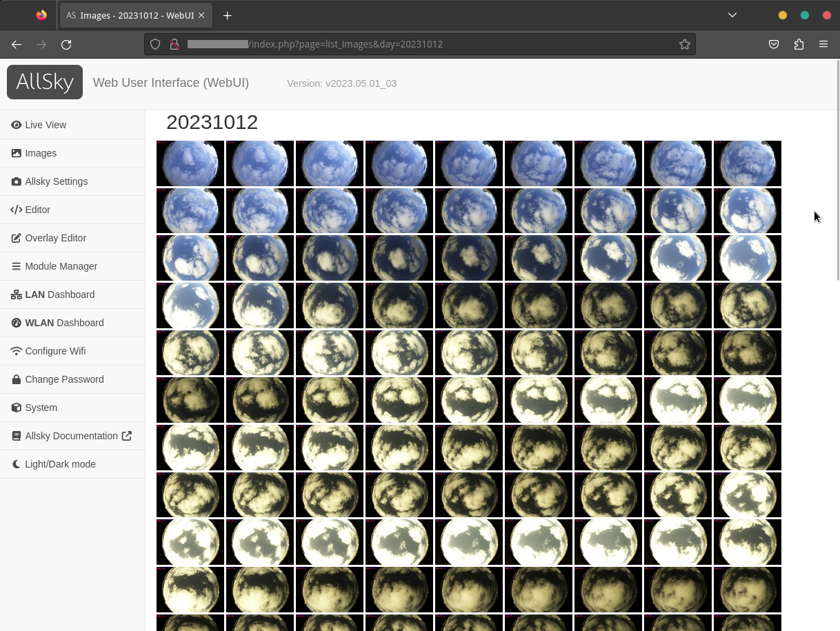Open last thumbnail in third row

pyautogui.click(x=748, y=258)
